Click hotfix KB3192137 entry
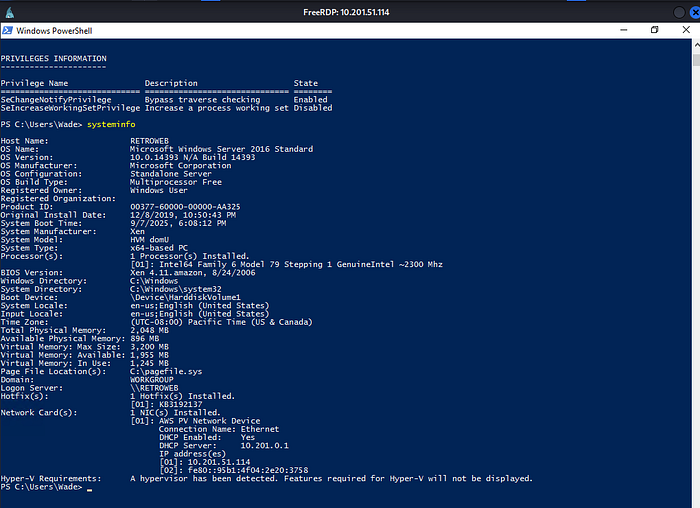The height and width of the screenshot is (508, 700). tap(166, 404)
